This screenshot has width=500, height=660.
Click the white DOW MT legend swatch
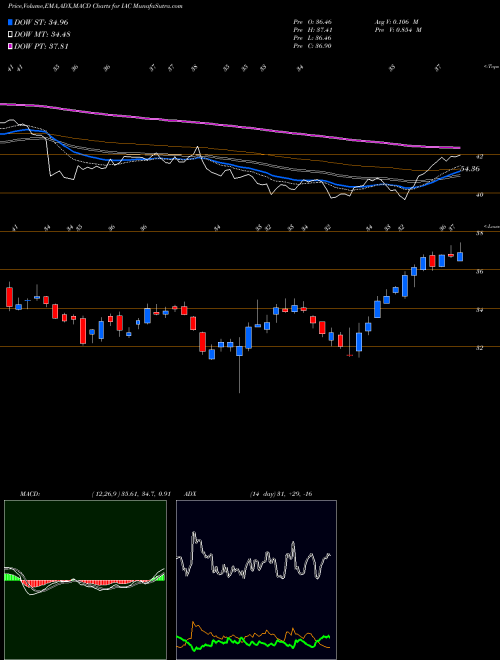tap(10, 35)
